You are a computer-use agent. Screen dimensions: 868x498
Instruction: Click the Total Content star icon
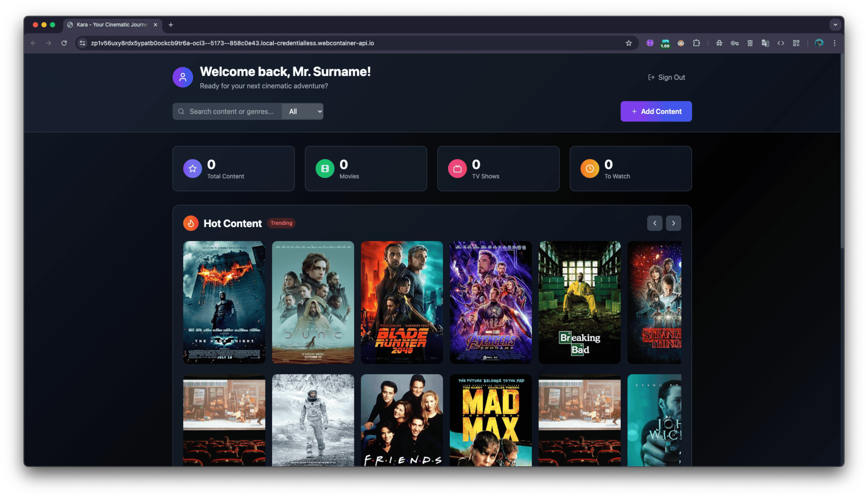192,169
